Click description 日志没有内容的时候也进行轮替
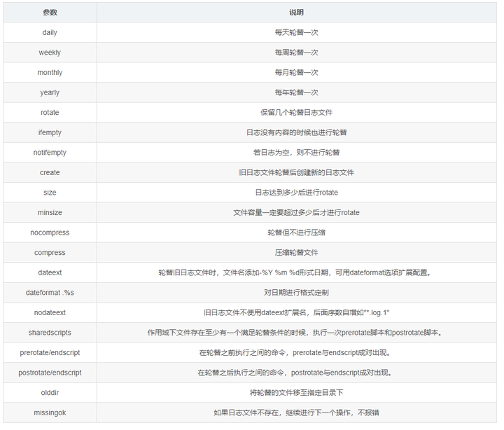Image resolution: width=504 pixels, height=430 pixels. [x=296, y=132]
